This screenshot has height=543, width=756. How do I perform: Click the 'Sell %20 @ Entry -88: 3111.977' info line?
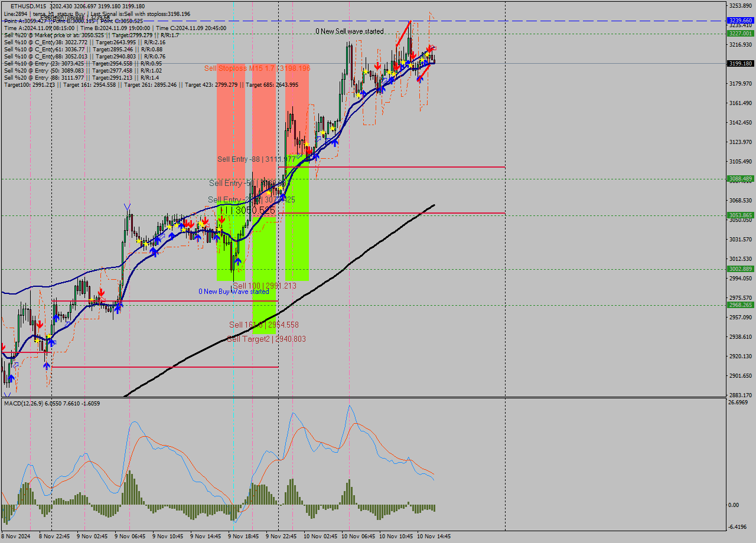[x=81, y=77]
